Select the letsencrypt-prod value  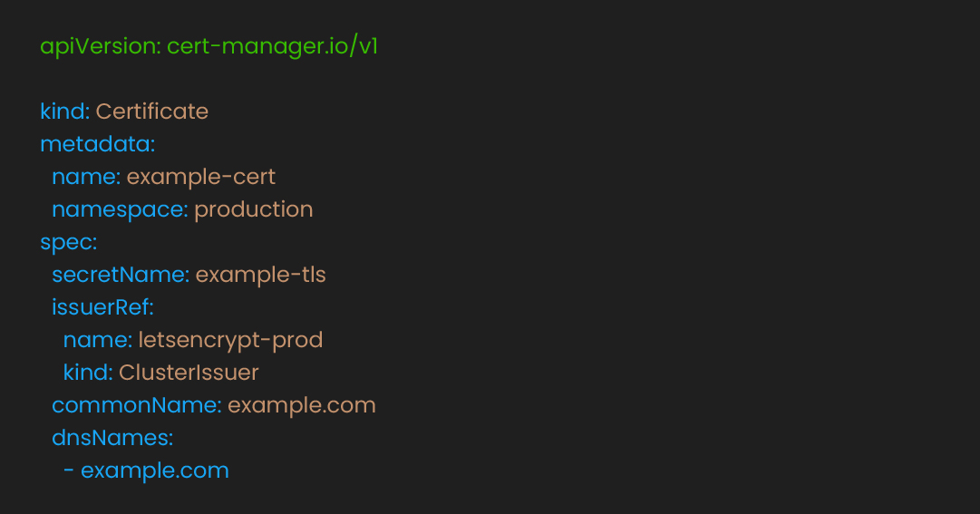(230, 341)
